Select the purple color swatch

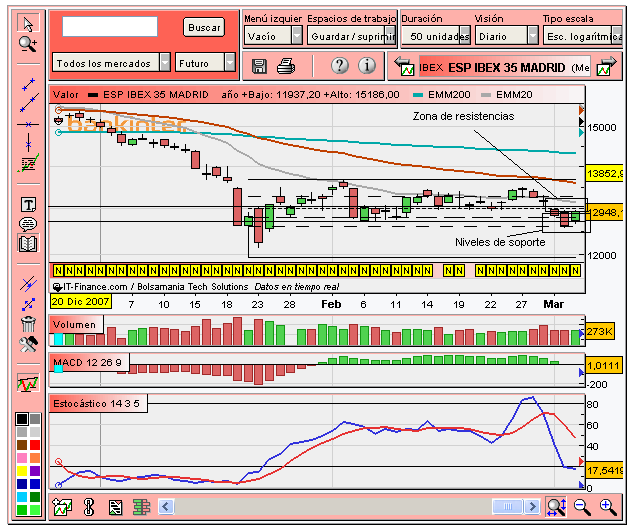click(35, 471)
